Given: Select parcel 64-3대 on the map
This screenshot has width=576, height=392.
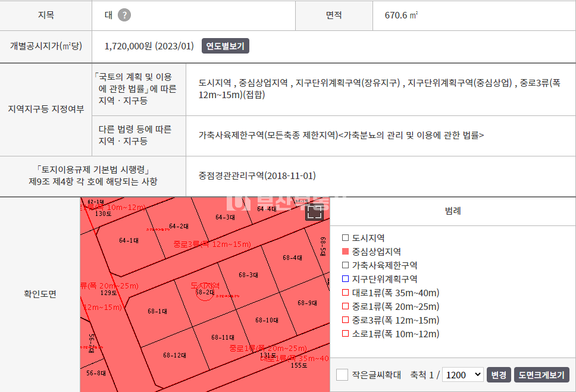Looking at the screenshot, I should point(225,217).
